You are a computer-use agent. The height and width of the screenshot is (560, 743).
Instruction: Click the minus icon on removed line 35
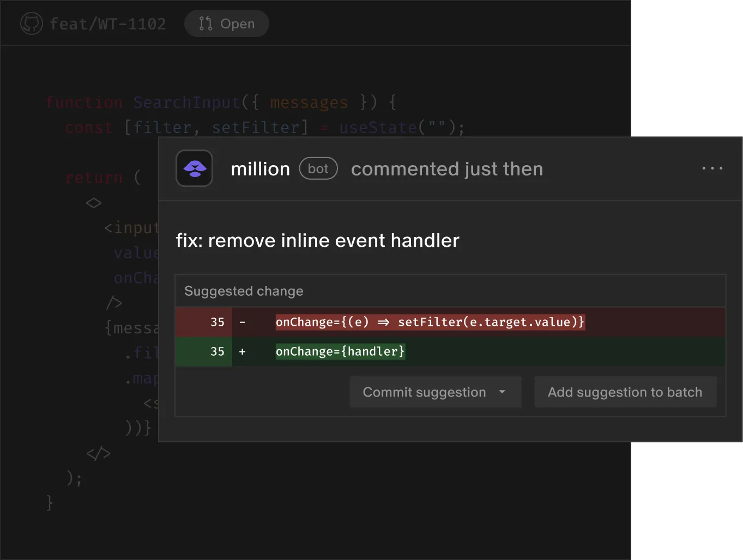tap(242, 322)
